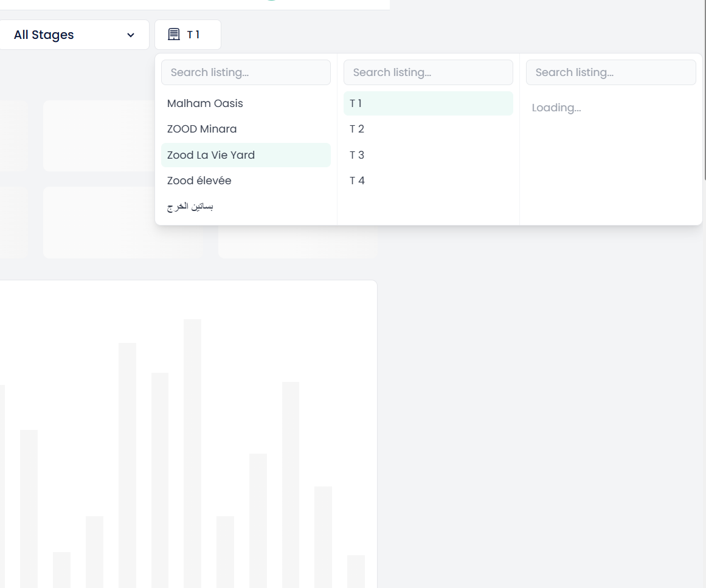Click the tallest bar in the chart
The height and width of the screenshot is (588, 706).
[192, 454]
